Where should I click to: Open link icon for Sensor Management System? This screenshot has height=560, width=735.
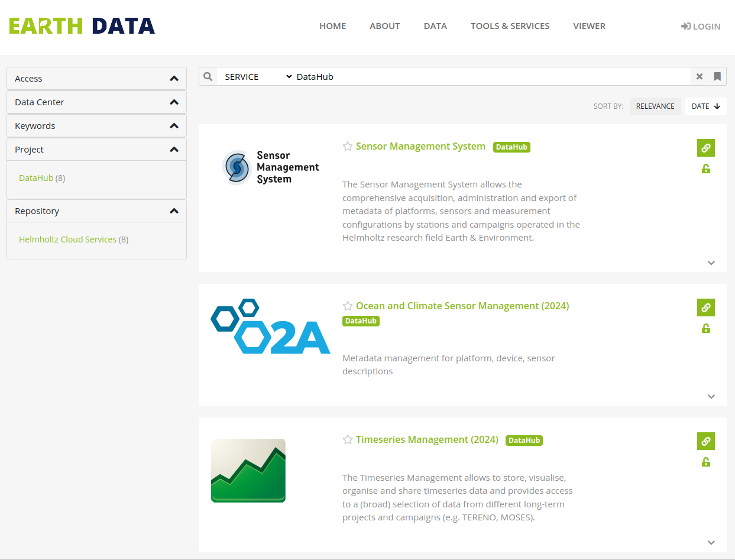pos(706,148)
